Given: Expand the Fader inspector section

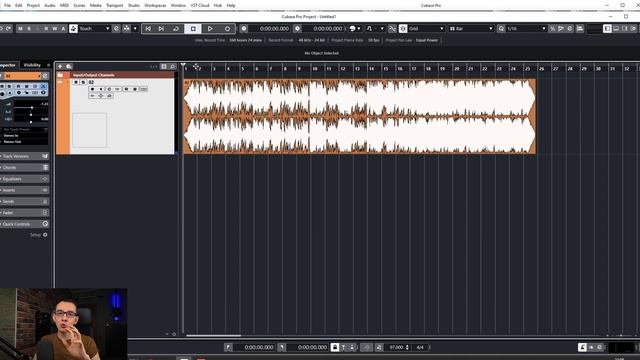Looking at the screenshot, I should (x=24, y=213).
